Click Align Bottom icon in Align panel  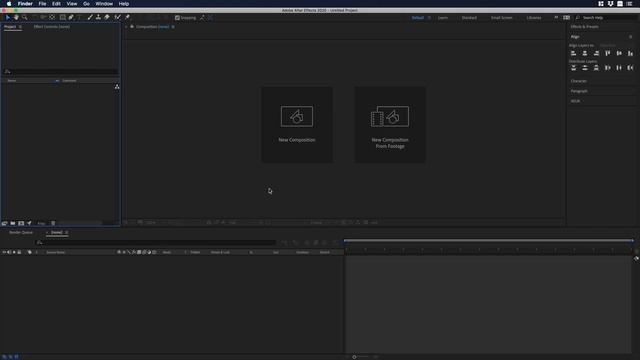[631, 53]
